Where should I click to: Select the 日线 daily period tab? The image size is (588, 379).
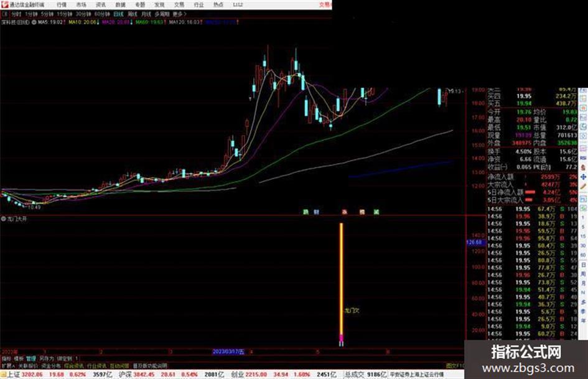tap(118, 14)
